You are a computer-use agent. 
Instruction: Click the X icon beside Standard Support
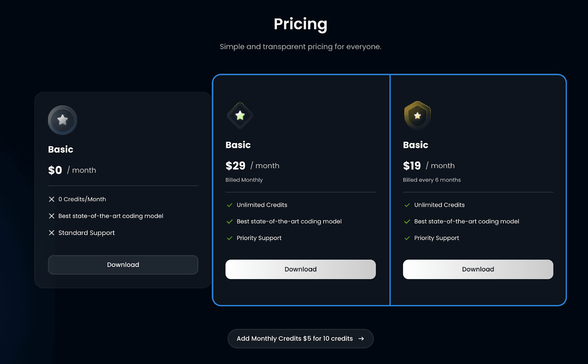point(51,233)
